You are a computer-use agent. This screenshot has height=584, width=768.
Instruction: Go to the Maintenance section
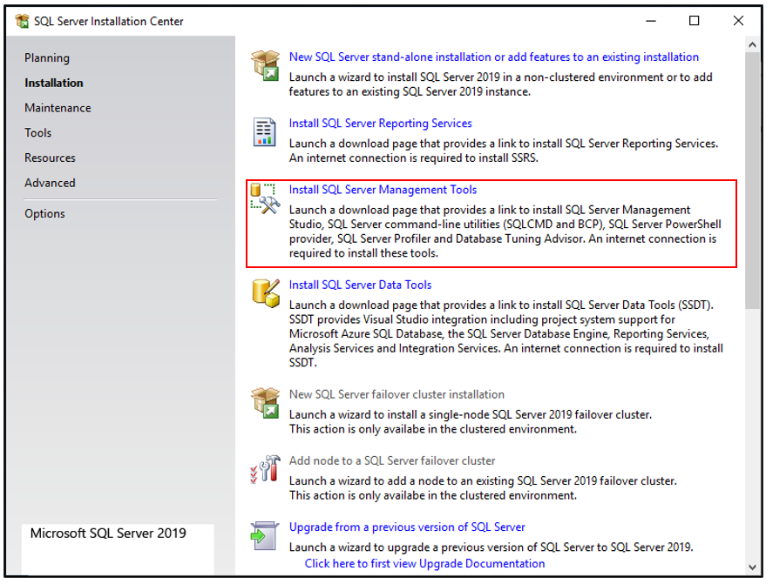[58, 108]
